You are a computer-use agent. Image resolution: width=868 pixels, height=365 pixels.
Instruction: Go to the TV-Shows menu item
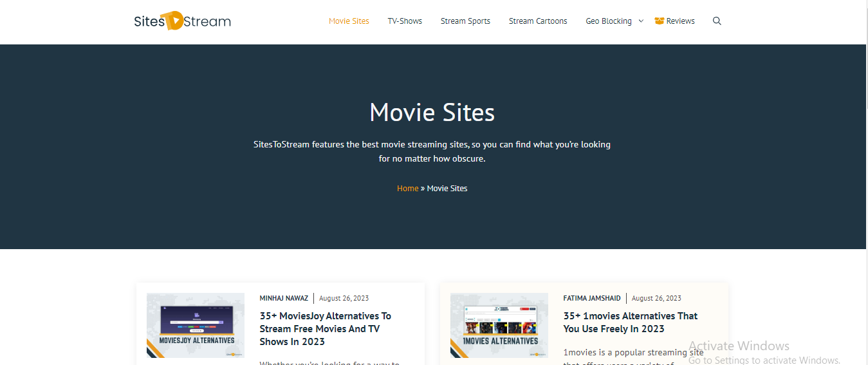pyautogui.click(x=405, y=21)
